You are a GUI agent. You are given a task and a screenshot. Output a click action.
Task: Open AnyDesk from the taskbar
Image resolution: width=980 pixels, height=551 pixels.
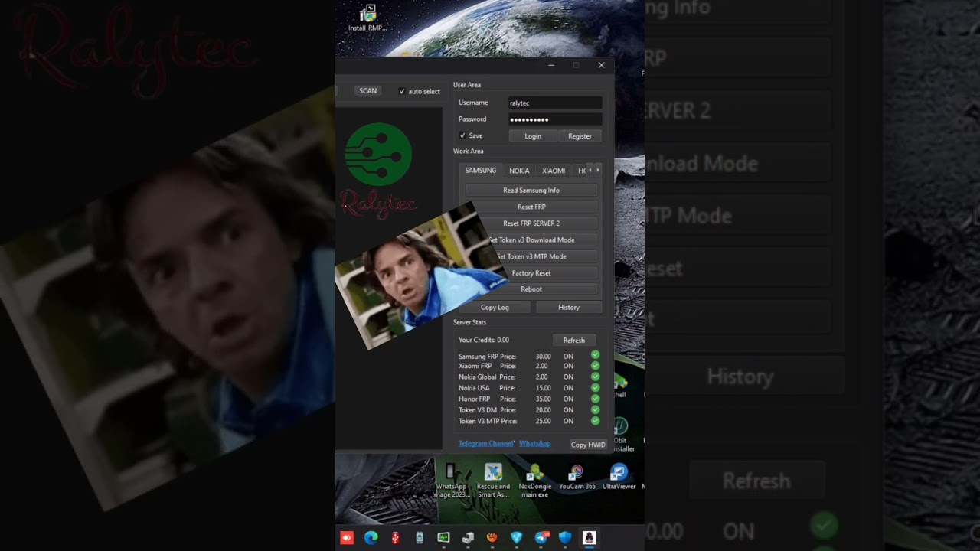point(347,538)
